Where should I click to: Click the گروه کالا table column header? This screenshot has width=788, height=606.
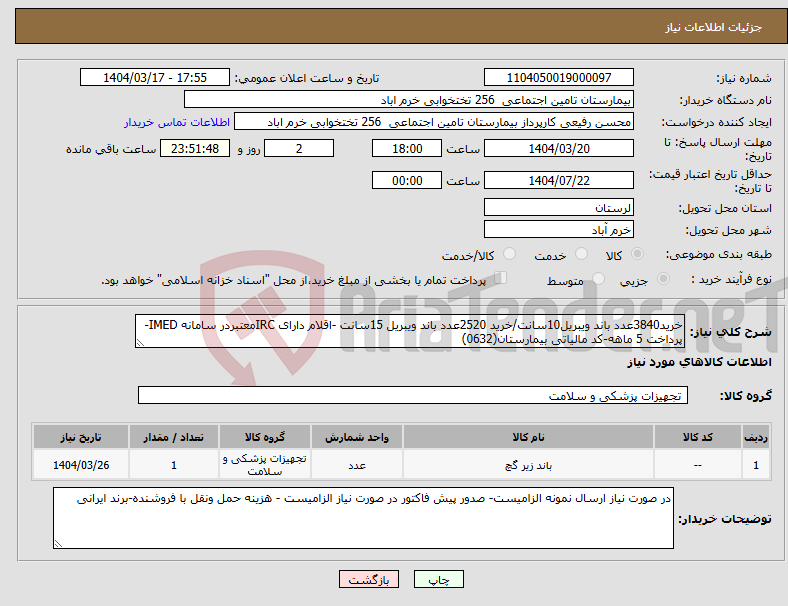click(264, 437)
